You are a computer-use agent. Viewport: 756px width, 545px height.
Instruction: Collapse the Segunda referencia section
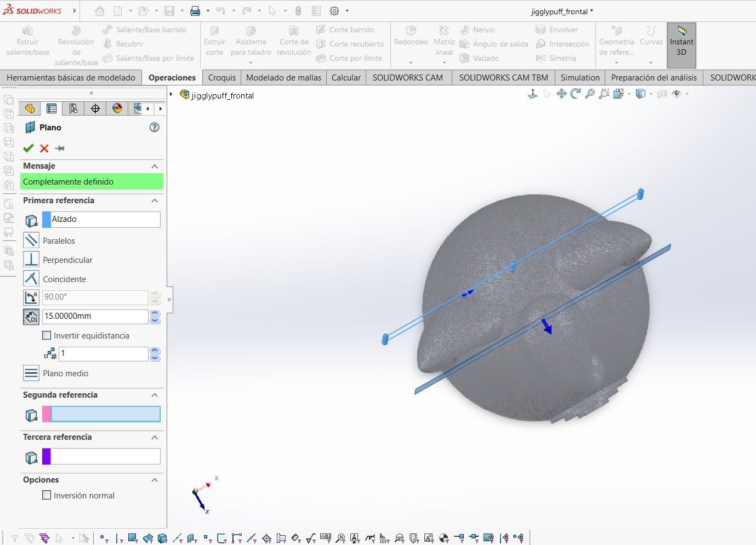tap(155, 395)
